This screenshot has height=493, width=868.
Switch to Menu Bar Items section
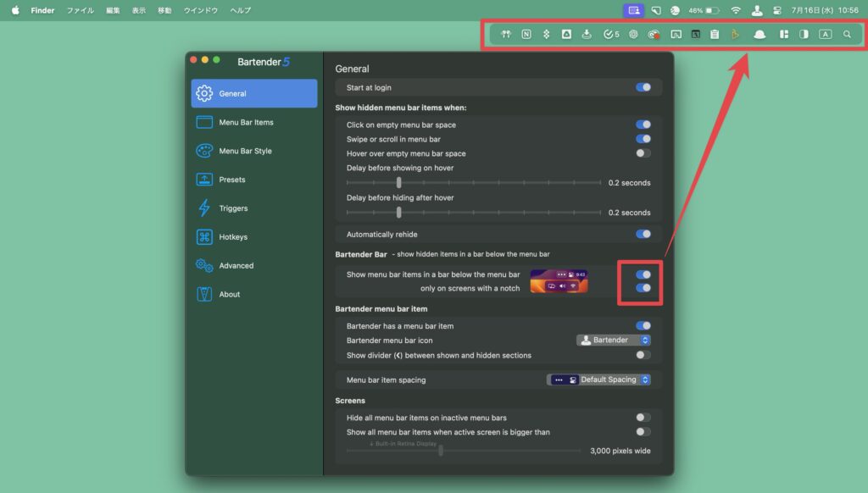pos(254,122)
